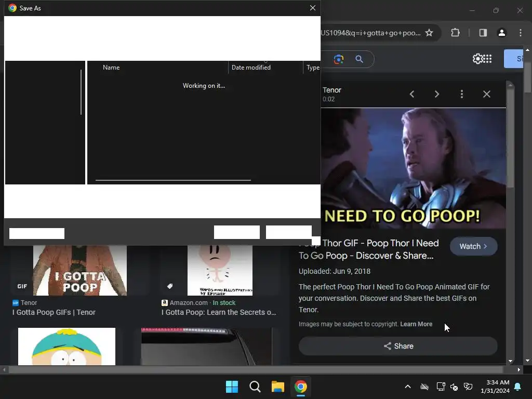Click the page horizontal scrollbar at bottom

(256, 369)
